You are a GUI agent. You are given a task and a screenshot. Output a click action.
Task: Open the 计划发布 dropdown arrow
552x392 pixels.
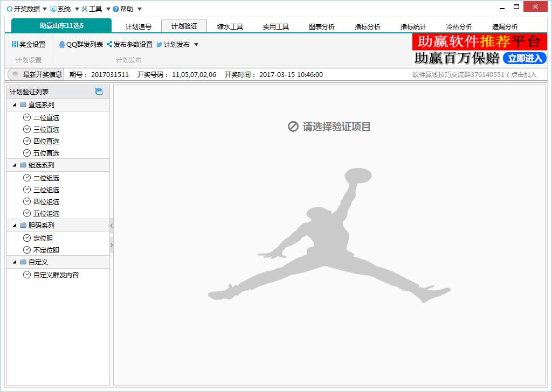point(196,45)
